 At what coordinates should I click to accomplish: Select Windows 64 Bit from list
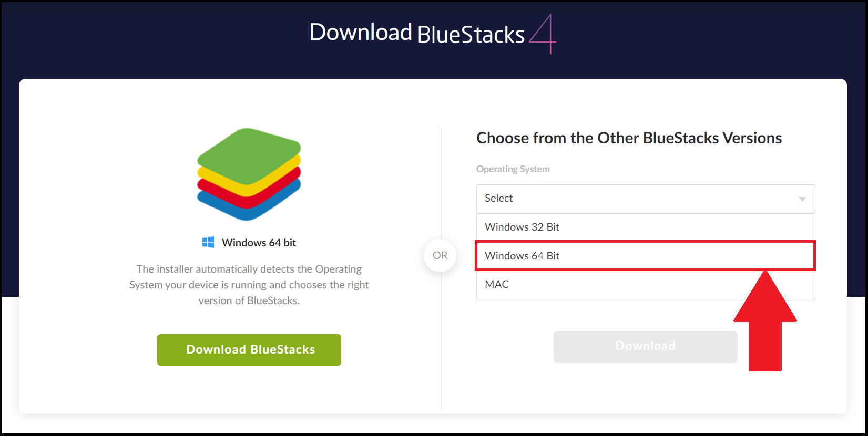click(x=646, y=256)
